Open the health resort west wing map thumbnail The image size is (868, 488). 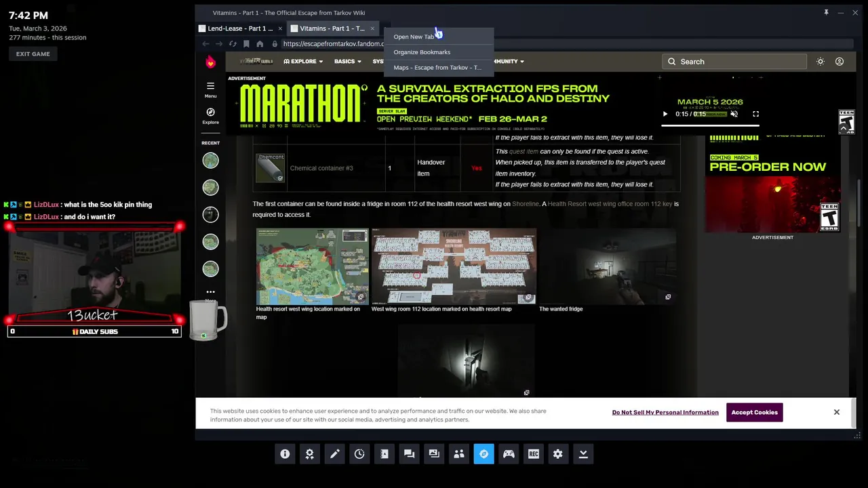click(x=312, y=266)
